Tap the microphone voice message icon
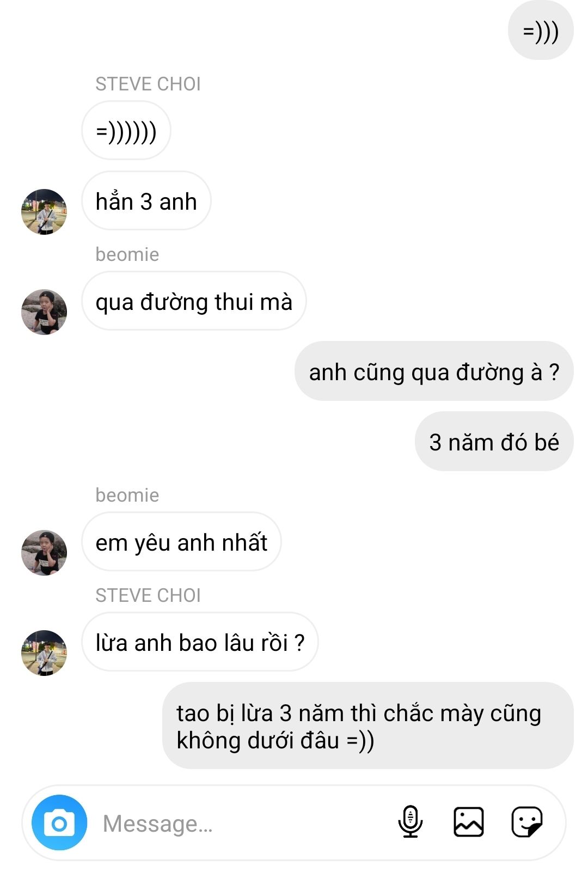 tap(410, 821)
